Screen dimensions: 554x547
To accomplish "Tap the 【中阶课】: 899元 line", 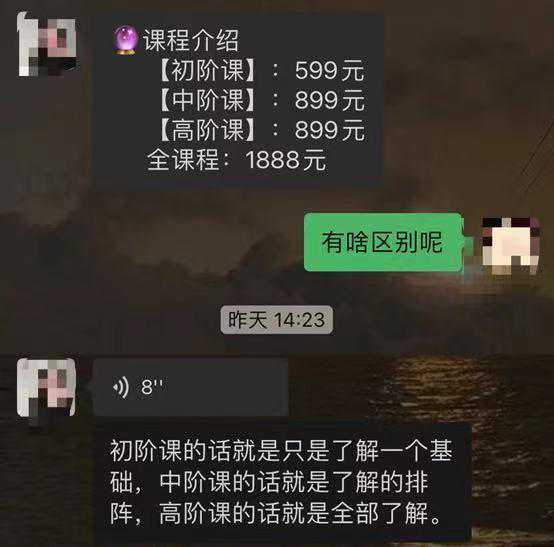I will pos(261,100).
